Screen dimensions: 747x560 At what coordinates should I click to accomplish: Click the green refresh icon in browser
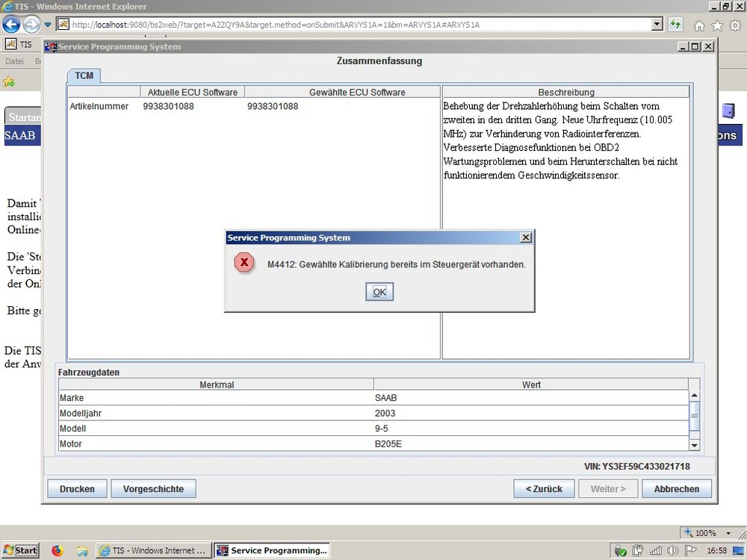(x=675, y=24)
